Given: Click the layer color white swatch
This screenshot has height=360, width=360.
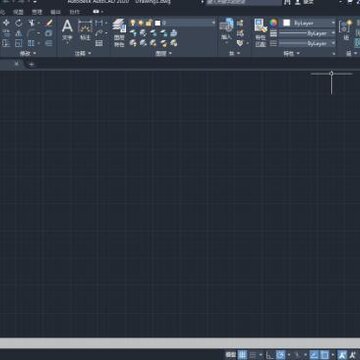Looking at the screenshot, I should coord(157,23).
